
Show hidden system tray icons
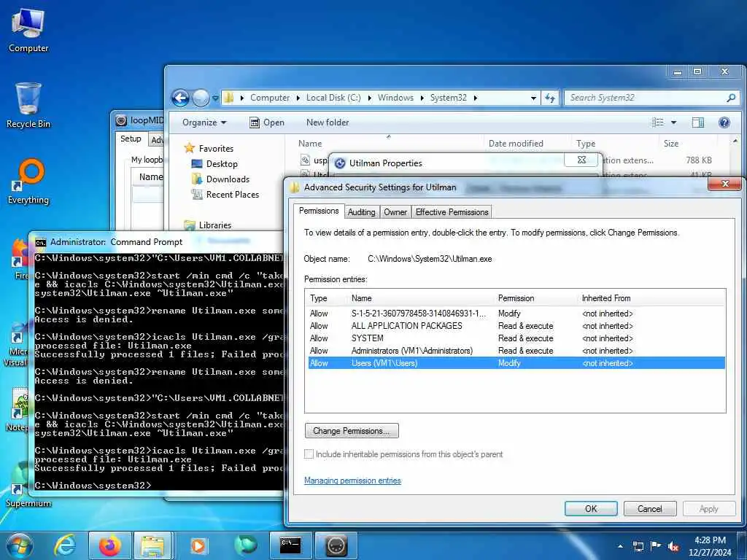(x=620, y=546)
